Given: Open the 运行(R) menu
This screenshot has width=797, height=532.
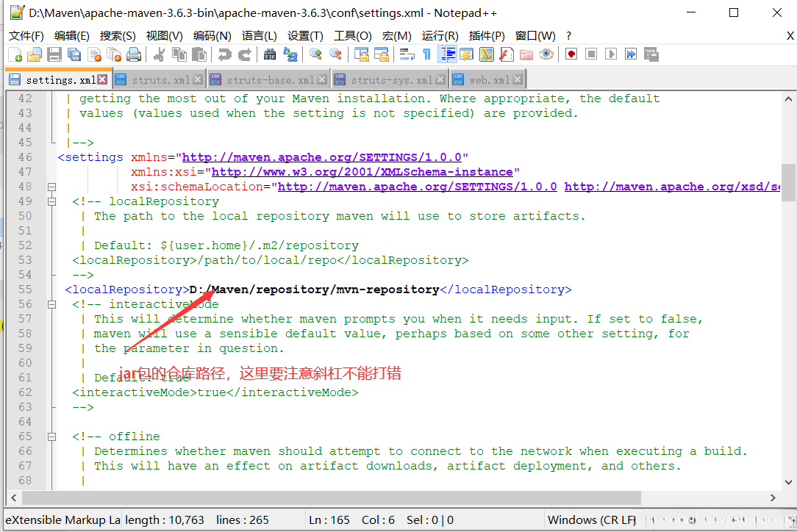Looking at the screenshot, I should coord(440,35).
